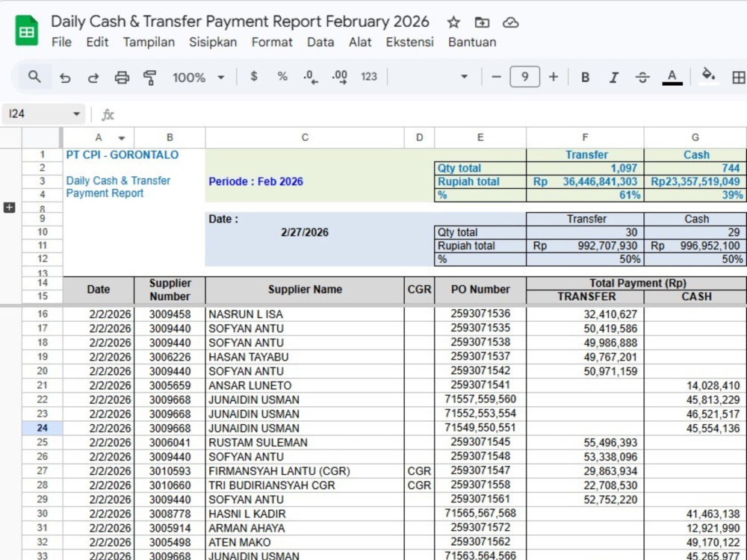747x560 pixels.
Task: Expand hidden rows with plus button
Action: [9, 207]
